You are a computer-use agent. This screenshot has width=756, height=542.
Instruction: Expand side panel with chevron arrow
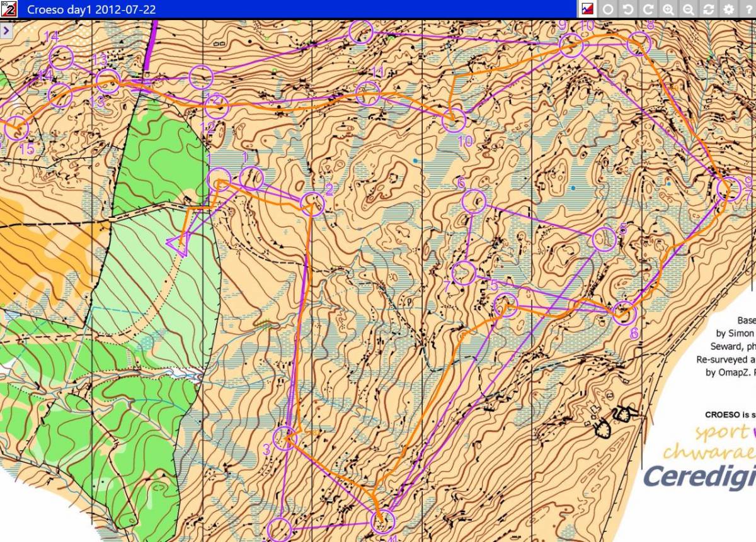pos(6,30)
